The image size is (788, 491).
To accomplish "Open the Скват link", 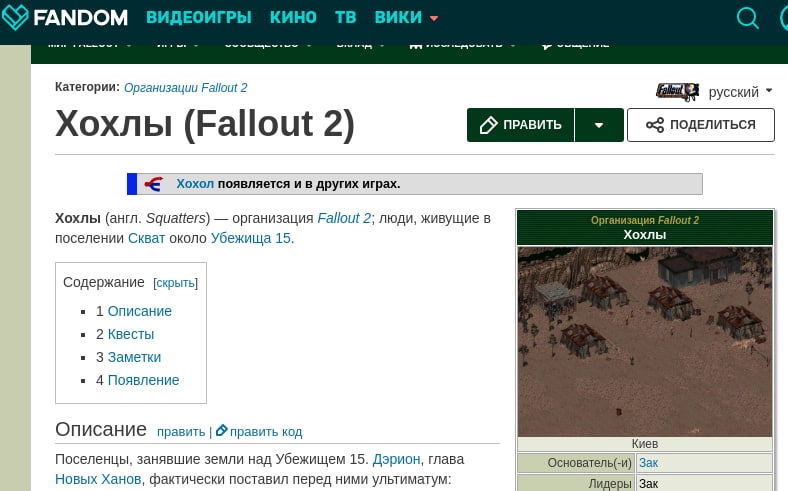I will (146, 238).
